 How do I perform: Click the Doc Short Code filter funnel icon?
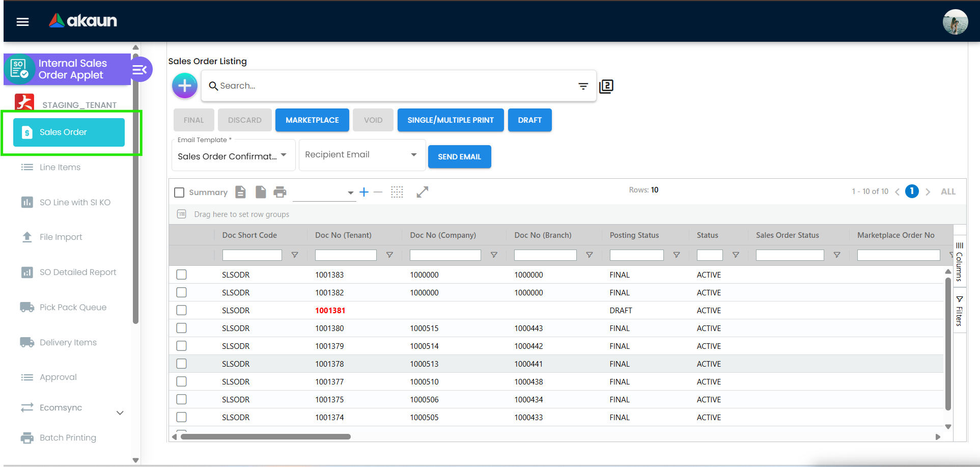(x=295, y=255)
